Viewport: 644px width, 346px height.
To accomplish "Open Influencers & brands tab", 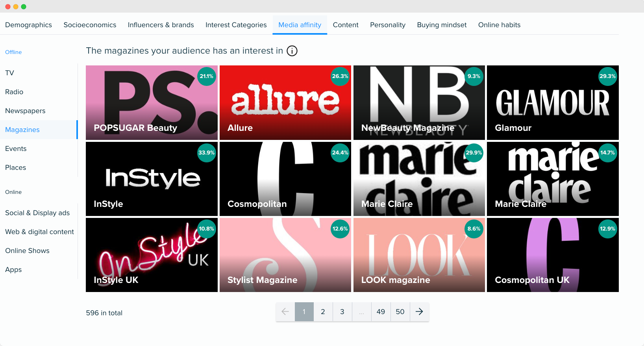I will pyautogui.click(x=161, y=25).
